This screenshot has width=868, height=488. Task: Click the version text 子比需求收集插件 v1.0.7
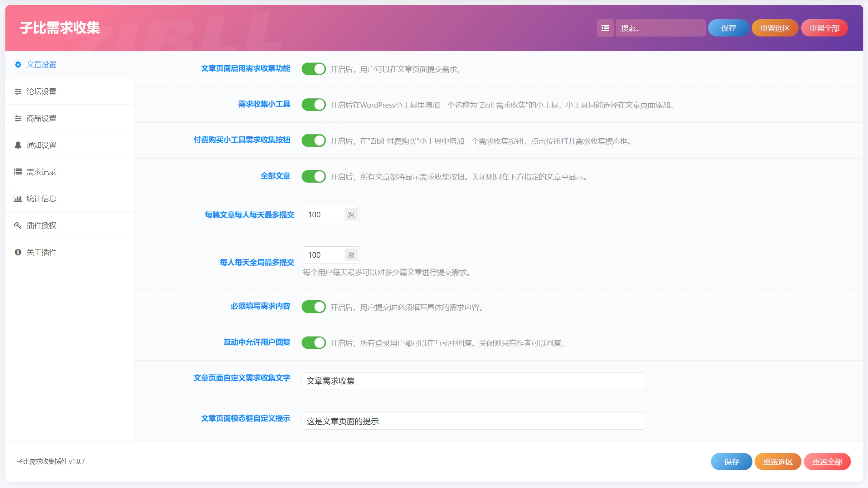point(51,462)
